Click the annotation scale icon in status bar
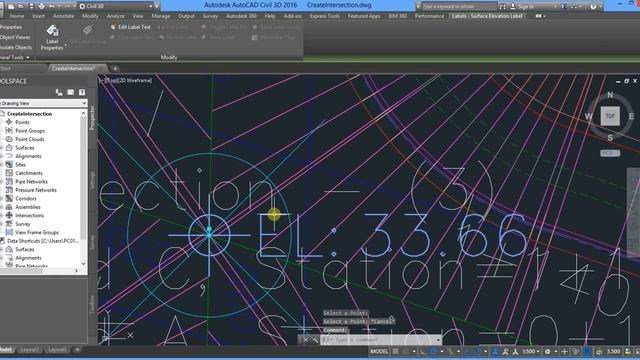Image resolution: width=640 pixels, height=360 pixels. [516, 351]
